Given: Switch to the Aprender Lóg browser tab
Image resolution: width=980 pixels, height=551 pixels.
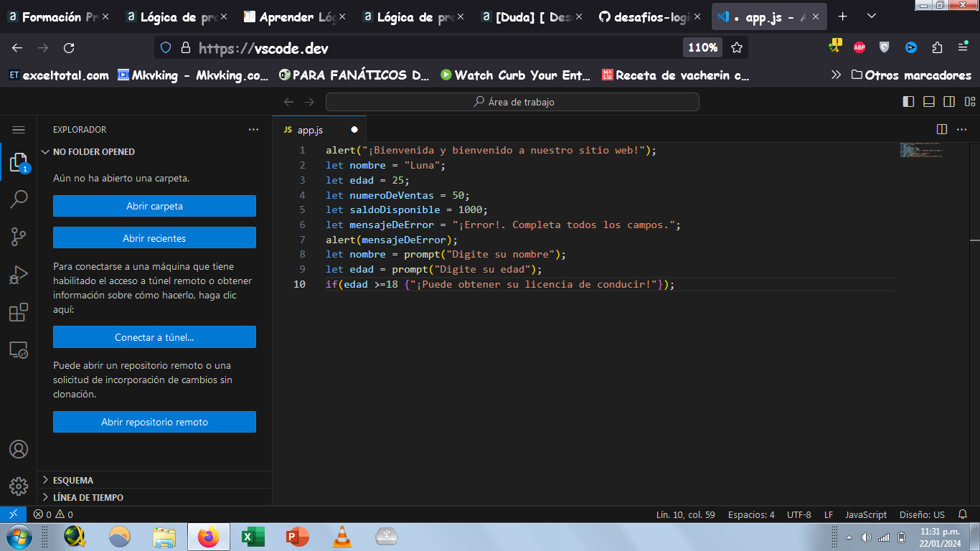Looking at the screenshot, I should [x=294, y=17].
